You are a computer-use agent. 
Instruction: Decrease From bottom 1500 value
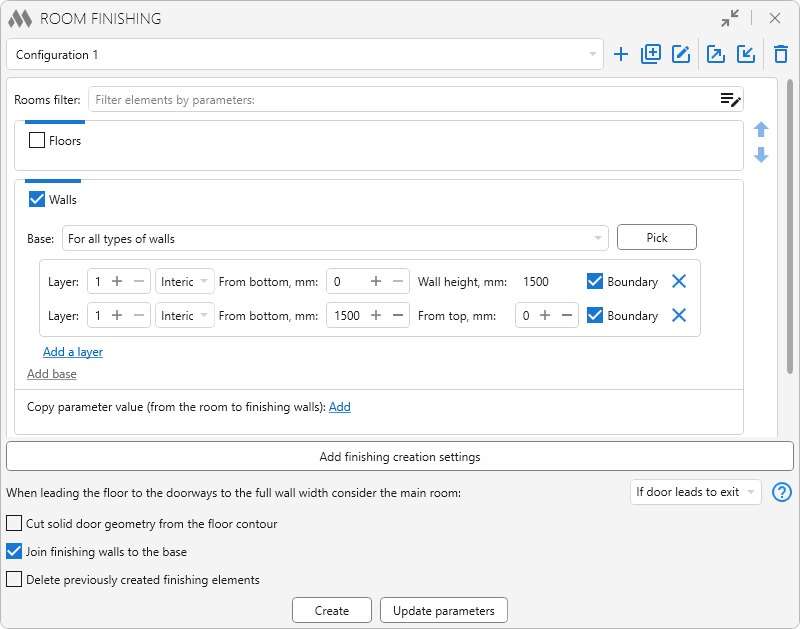point(398,315)
